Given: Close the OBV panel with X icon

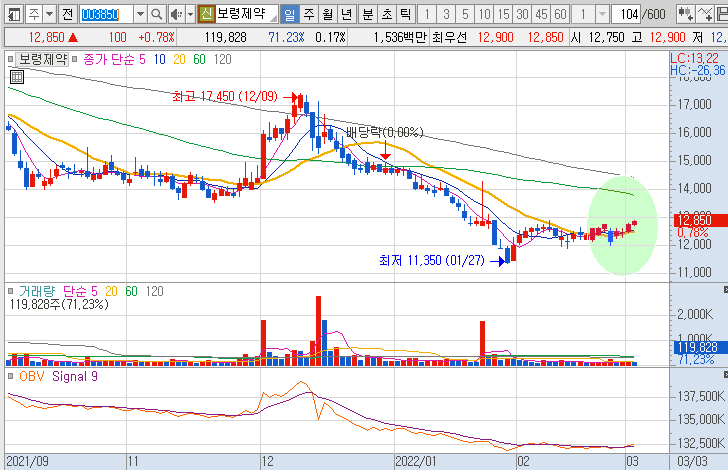Looking at the screenshot, I should coord(725,374).
